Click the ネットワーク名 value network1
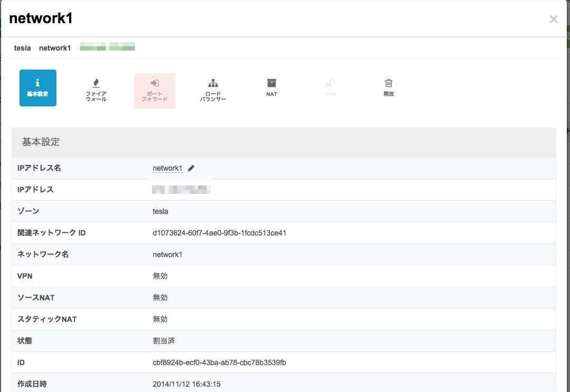Viewport: 570px width, 392px height. [x=168, y=254]
